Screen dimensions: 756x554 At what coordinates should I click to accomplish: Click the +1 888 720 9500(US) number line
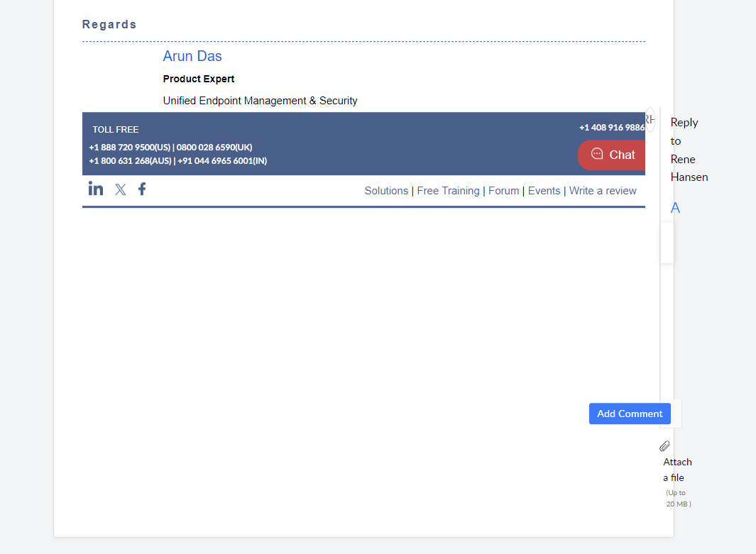[170, 148]
